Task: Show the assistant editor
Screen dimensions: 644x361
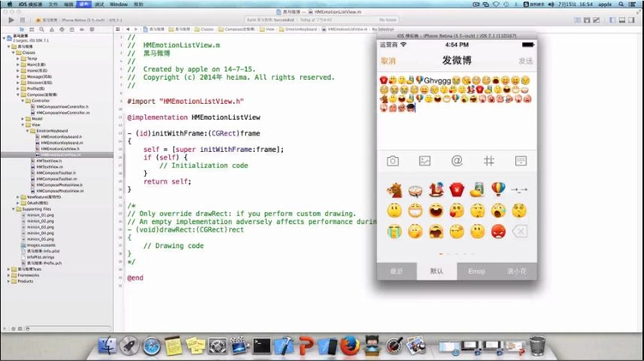Action: 587,20
